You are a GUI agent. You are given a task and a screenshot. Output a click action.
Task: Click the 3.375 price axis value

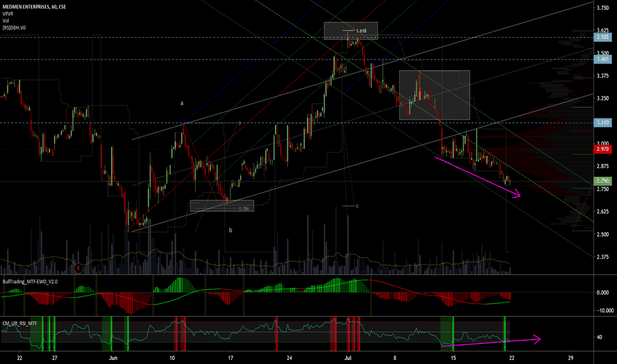[x=603, y=76]
